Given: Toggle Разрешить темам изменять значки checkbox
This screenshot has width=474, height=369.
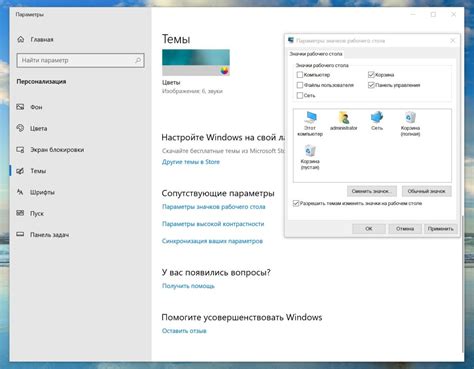Looking at the screenshot, I should pyautogui.click(x=296, y=203).
